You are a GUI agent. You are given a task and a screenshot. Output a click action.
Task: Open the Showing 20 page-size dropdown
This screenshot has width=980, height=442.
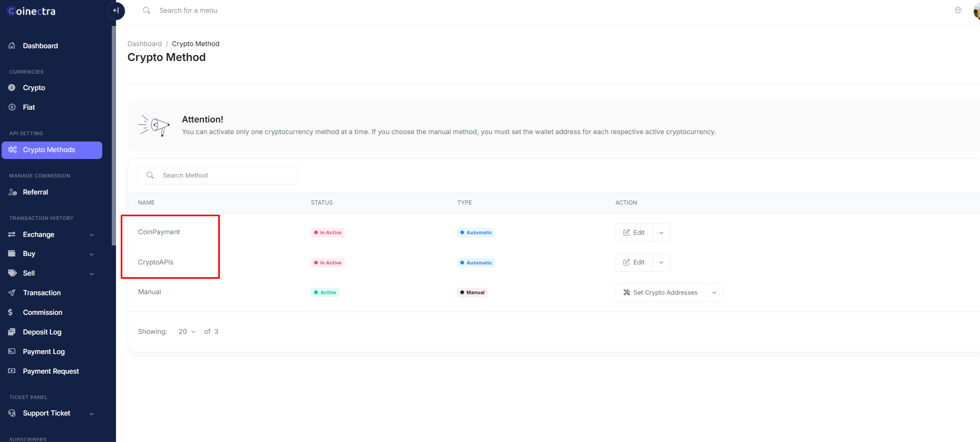click(187, 332)
